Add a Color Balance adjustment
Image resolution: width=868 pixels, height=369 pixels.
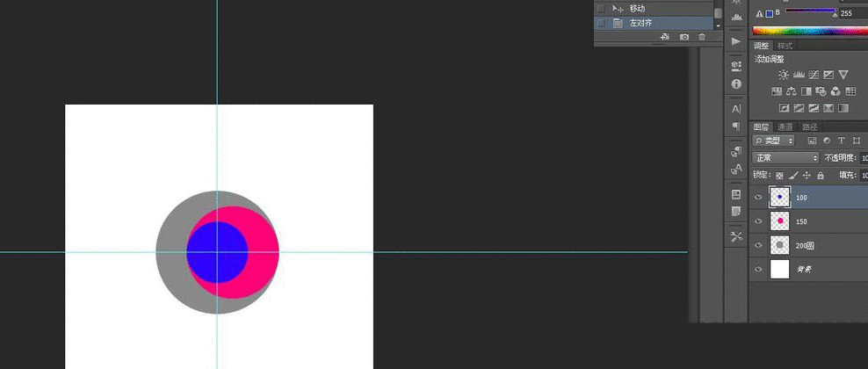coord(792,91)
